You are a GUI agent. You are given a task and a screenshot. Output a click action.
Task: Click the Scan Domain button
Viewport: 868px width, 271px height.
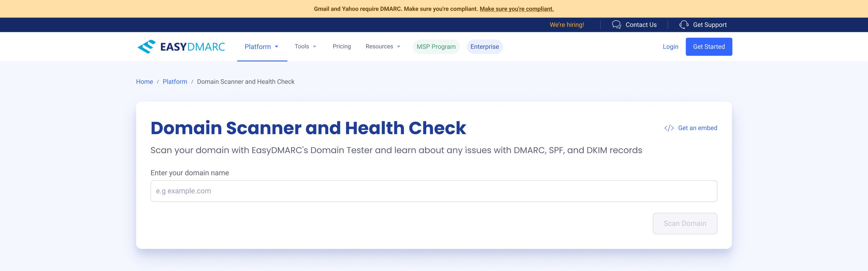point(685,223)
